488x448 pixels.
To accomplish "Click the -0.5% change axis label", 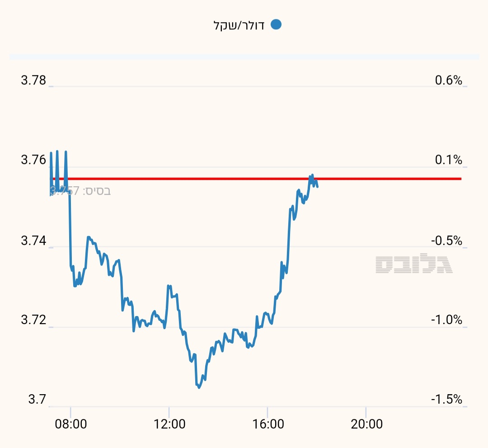I will [x=446, y=241].
